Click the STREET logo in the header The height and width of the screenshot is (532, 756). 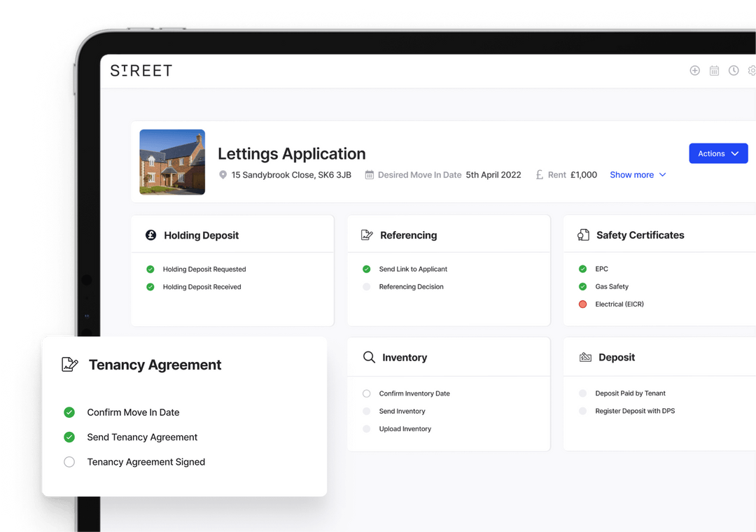141,70
